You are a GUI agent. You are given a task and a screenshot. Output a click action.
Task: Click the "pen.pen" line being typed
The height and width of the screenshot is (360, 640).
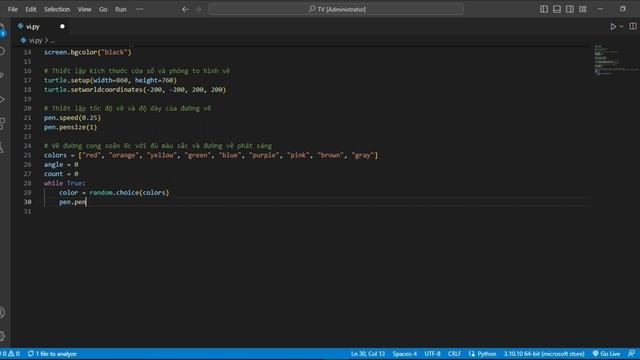(x=73, y=202)
